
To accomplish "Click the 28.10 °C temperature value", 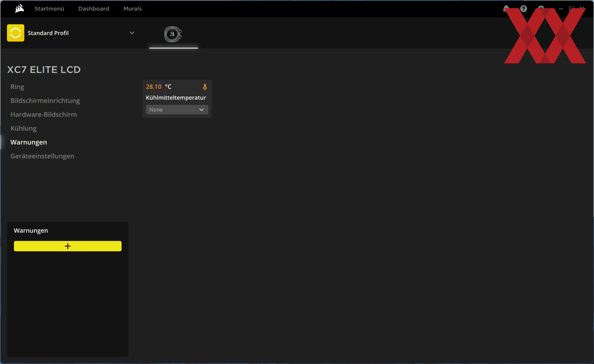I will tap(159, 87).
